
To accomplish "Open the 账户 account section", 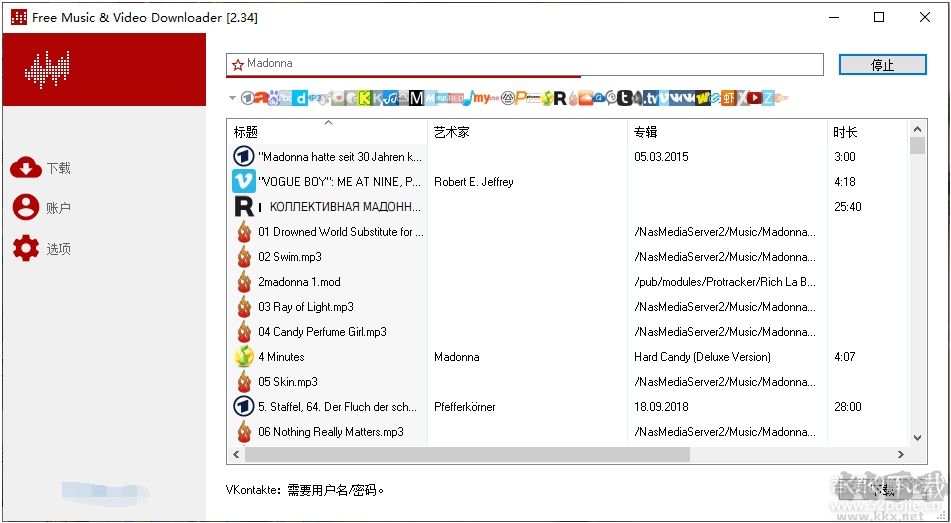I will [41, 208].
